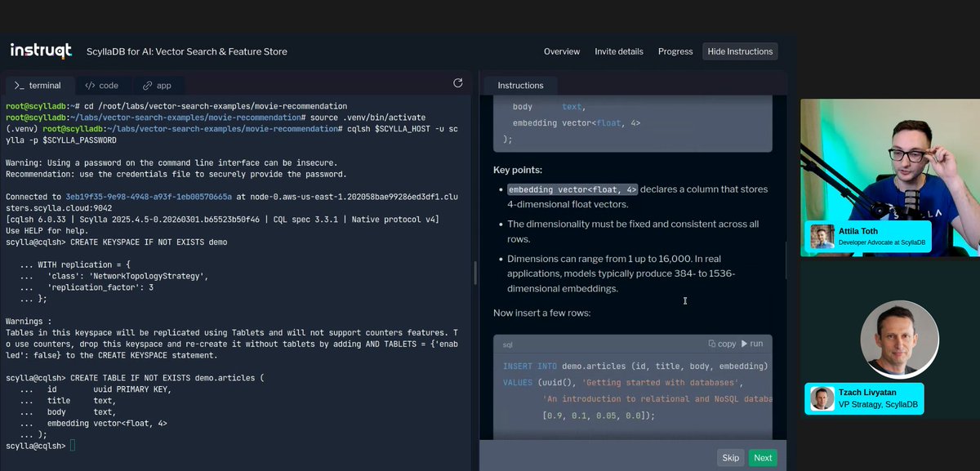Click Attila Toth's webcam video

click(x=889, y=177)
